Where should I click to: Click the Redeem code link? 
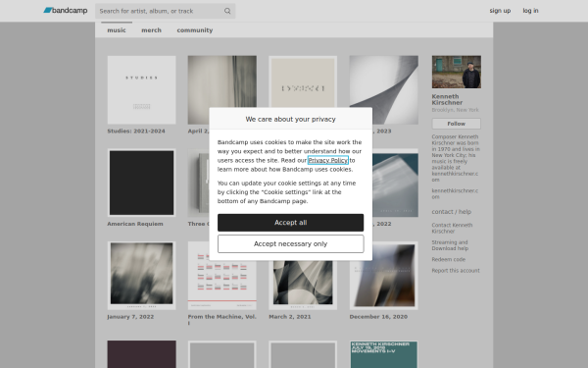point(448,259)
